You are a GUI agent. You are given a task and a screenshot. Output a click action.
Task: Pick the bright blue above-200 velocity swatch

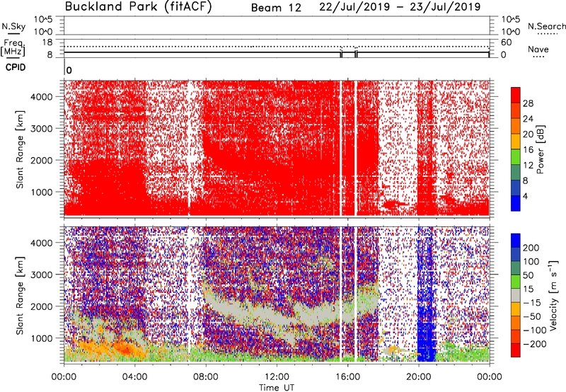coord(516,241)
